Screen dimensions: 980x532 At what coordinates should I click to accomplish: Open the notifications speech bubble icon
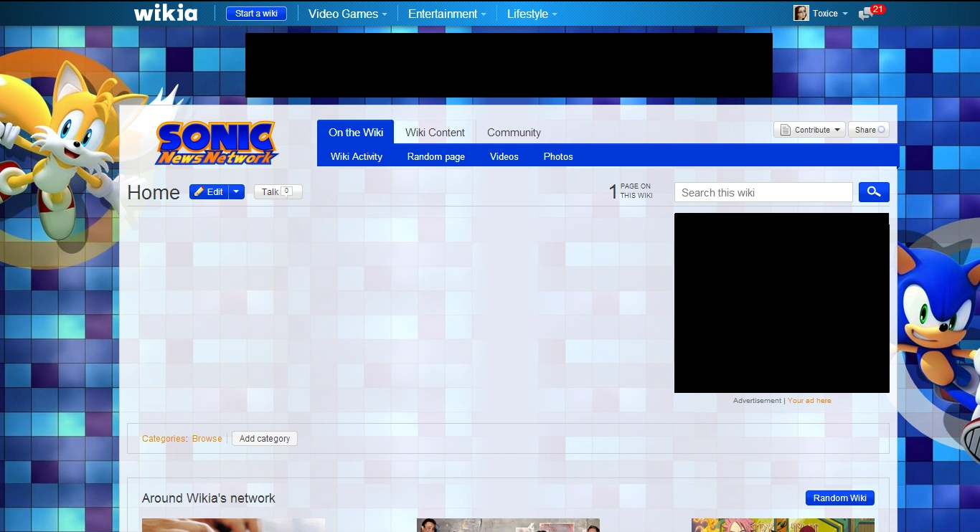865,14
